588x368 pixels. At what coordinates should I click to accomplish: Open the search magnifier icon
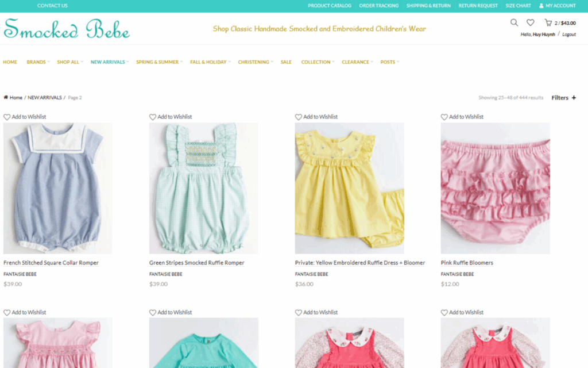514,23
